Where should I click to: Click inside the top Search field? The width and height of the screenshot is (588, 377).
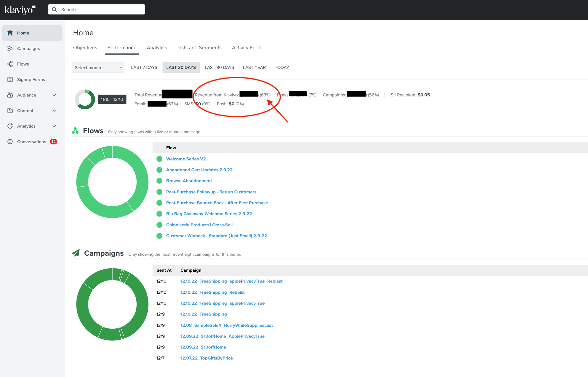point(96,9)
